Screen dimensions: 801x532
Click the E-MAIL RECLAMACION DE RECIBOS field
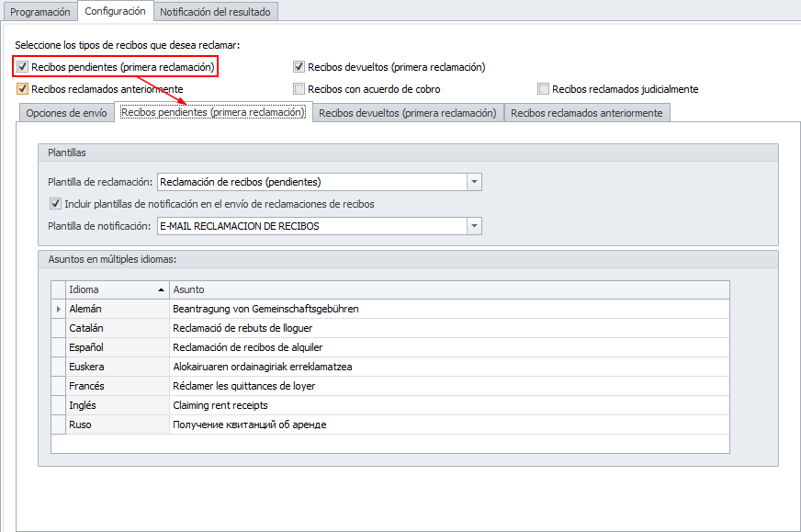[x=312, y=226]
